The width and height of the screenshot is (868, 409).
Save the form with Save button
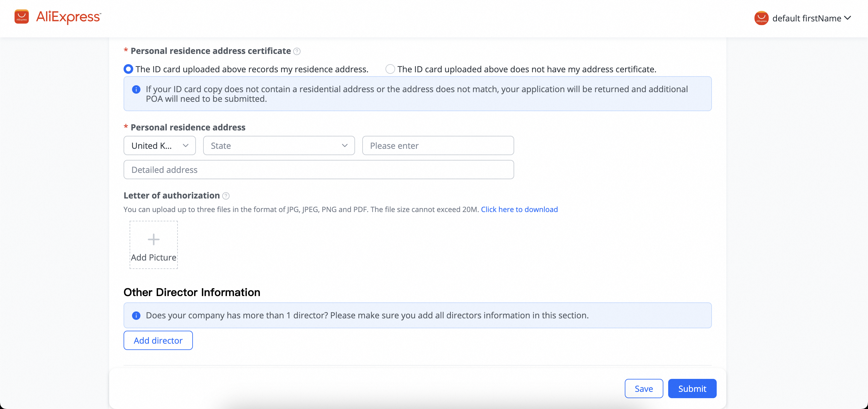point(643,389)
